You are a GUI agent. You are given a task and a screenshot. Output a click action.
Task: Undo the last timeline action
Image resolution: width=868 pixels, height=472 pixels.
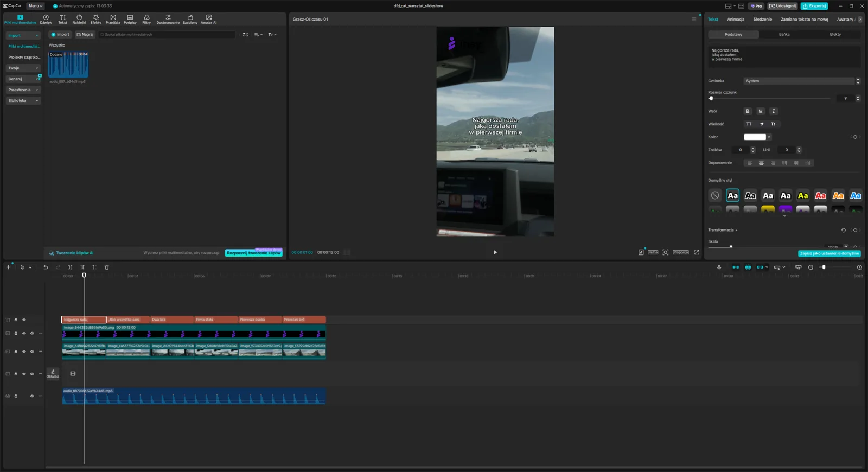[x=46, y=267]
